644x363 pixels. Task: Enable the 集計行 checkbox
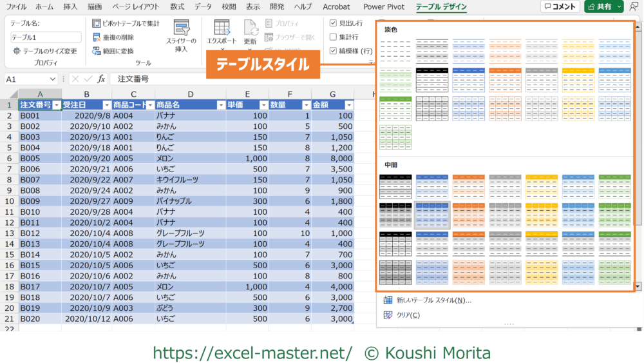333,37
